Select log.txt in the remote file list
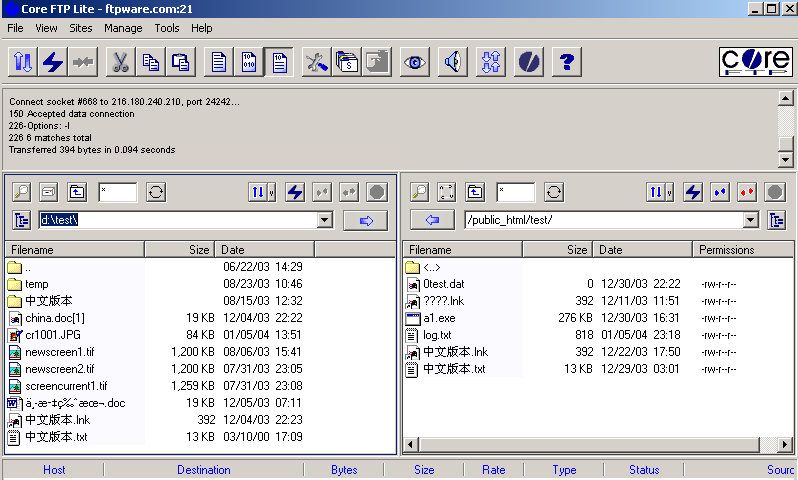 click(x=437, y=335)
